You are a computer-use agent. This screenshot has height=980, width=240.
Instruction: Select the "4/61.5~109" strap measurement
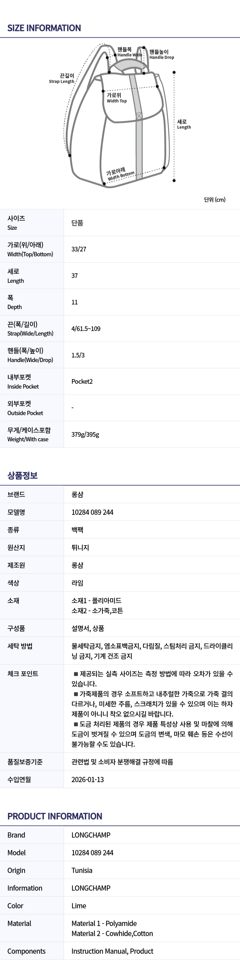(x=86, y=329)
